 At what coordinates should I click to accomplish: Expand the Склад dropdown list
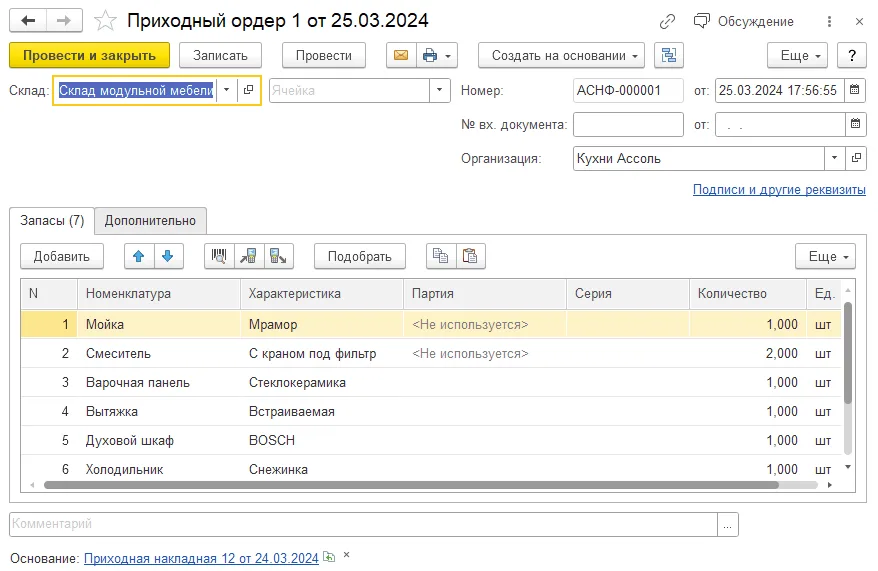coord(226,90)
